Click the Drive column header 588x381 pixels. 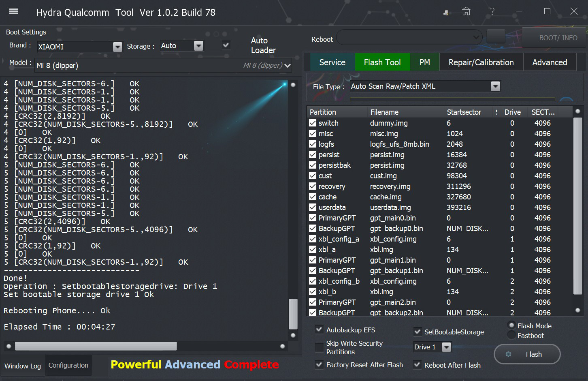click(x=513, y=112)
